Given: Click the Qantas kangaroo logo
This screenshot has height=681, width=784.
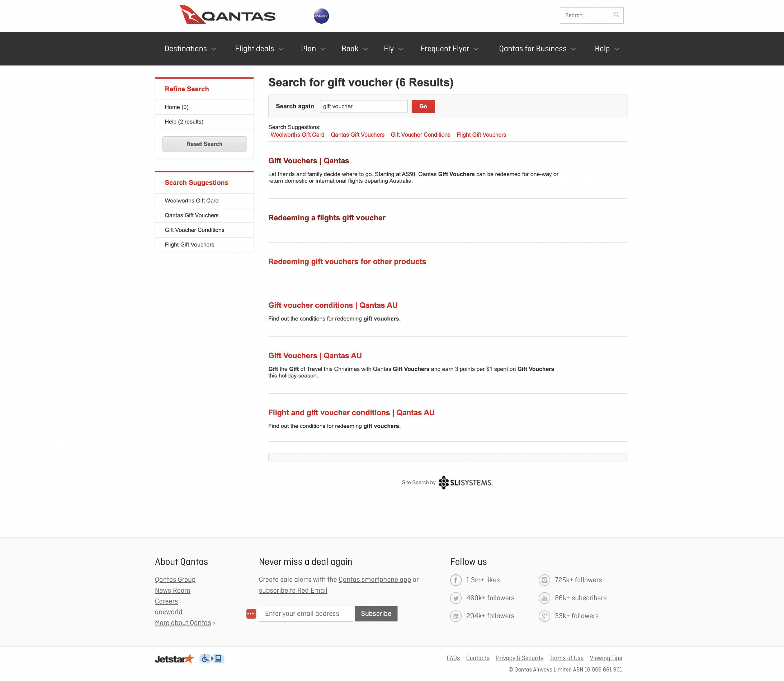Looking at the screenshot, I should (227, 15).
